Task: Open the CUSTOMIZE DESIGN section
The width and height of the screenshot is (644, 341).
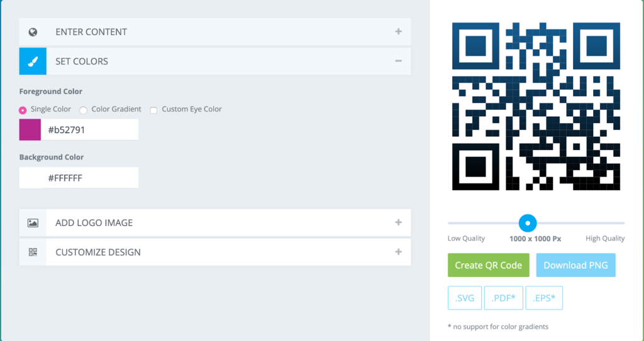Action: (x=215, y=252)
